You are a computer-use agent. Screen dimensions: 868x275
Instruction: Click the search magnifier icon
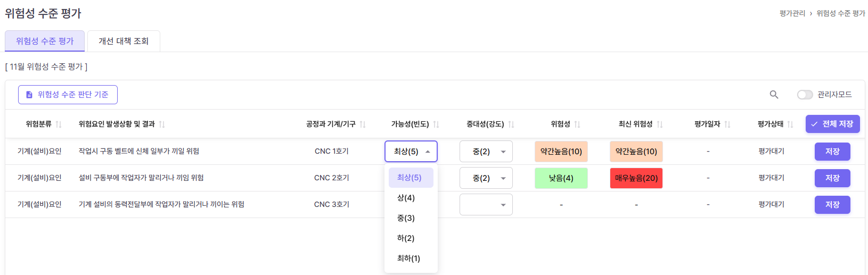(774, 95)
